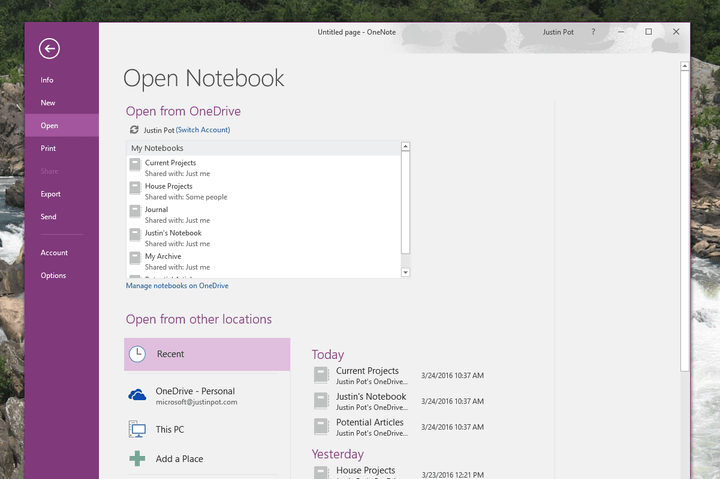
Task: Click the notebook icon for House Projects under Yesterday
Action: pos(321,473)
